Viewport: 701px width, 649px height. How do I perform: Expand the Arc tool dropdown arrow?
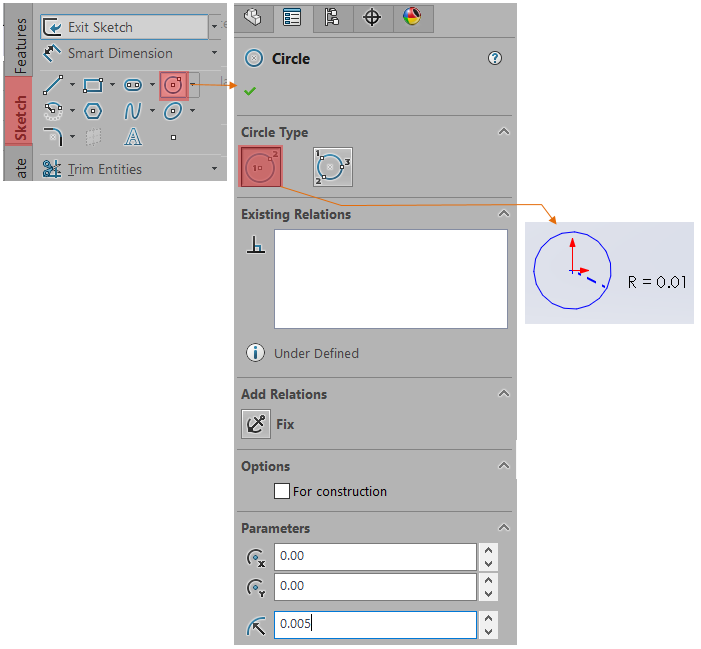pyautogui.click(x=72, y=111)
